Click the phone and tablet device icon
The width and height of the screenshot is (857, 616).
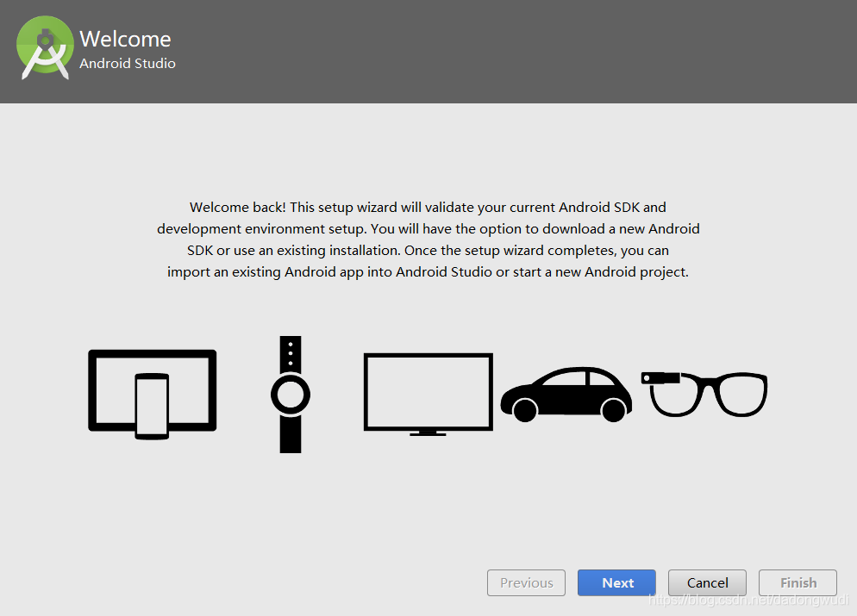tap(153, 395)
